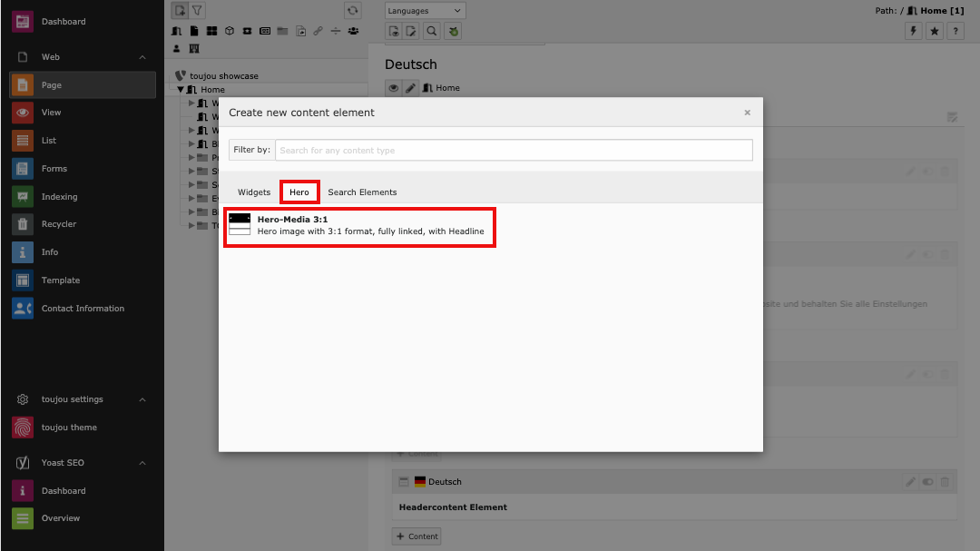Switch to the Widgets tab
980x551 pixels.
click(x=254, y=192)
